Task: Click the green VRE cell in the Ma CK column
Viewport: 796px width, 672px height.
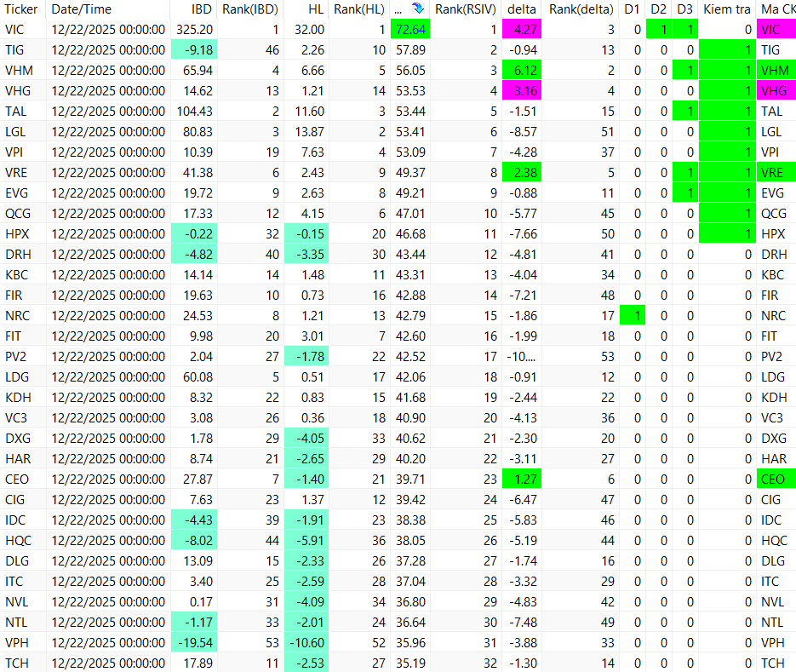Action: (776, 172)
